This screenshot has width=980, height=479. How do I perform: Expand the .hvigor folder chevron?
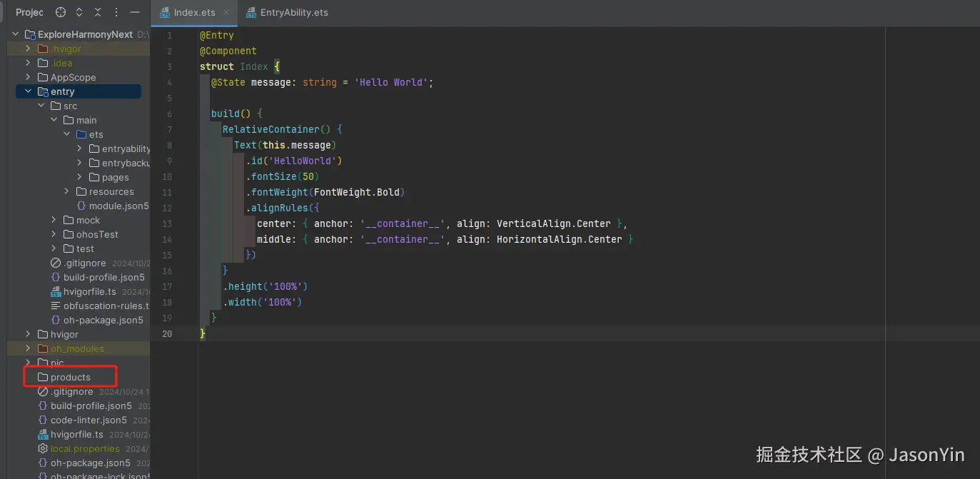tap(28, 49)
